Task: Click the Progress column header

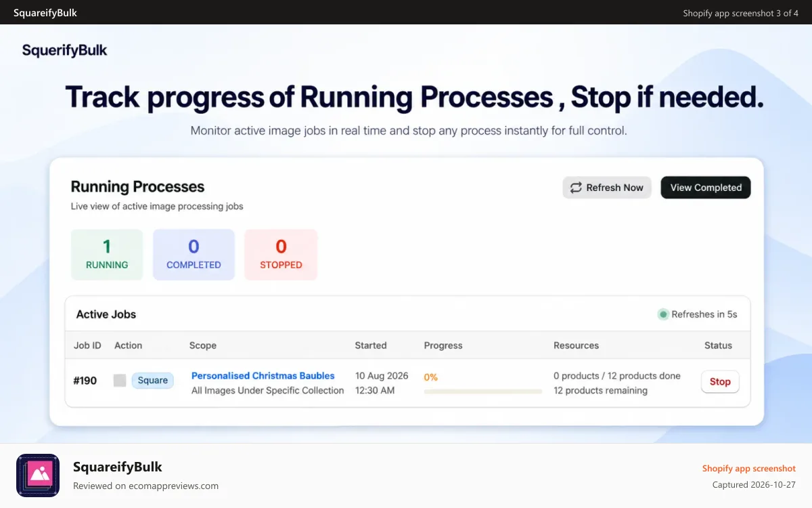Action: tap(443, 345)
